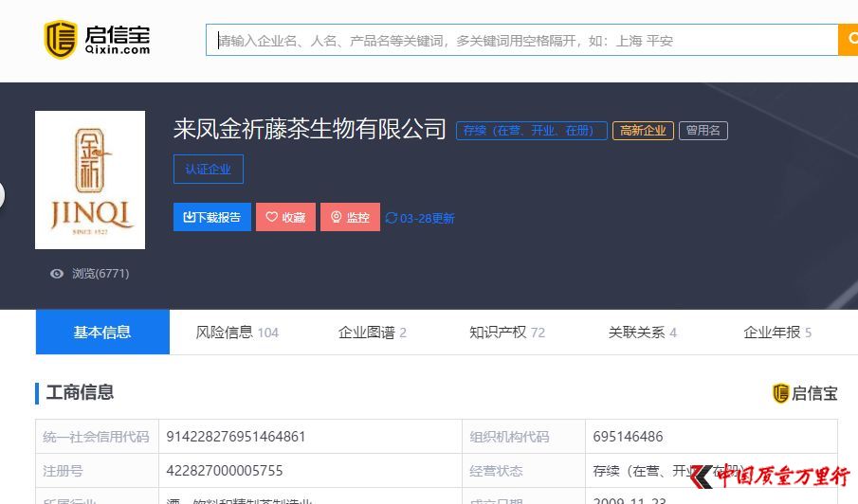Click the 曾用名 tag
The image size is (858, 504).
(703, 131)
